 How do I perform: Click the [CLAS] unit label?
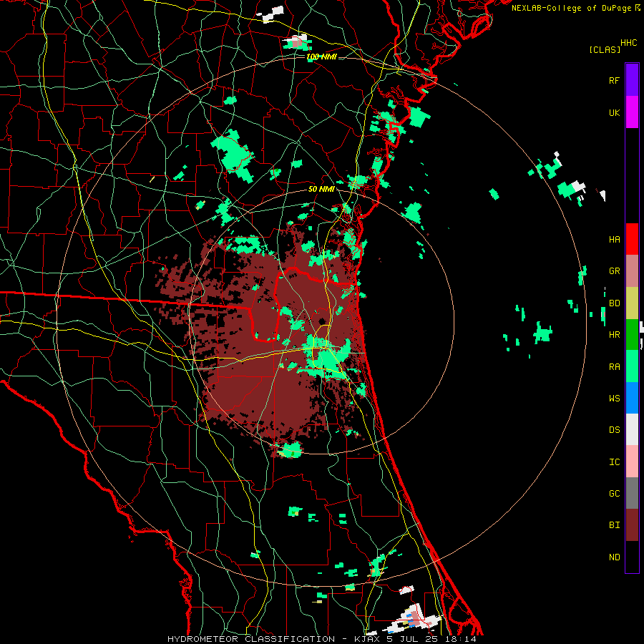pyautogui.click(x=604, y=49)
